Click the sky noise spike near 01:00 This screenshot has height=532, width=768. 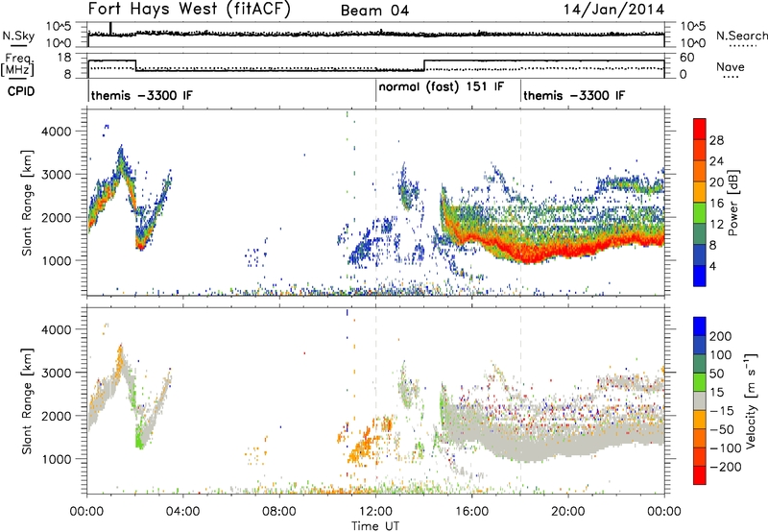[x=111, y=29]
